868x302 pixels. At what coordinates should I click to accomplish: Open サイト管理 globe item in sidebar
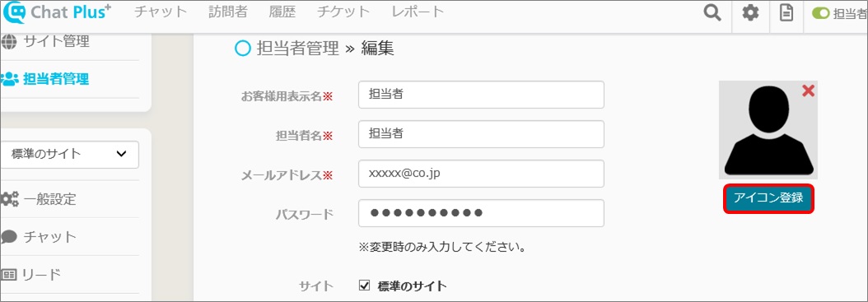[45, 41]
